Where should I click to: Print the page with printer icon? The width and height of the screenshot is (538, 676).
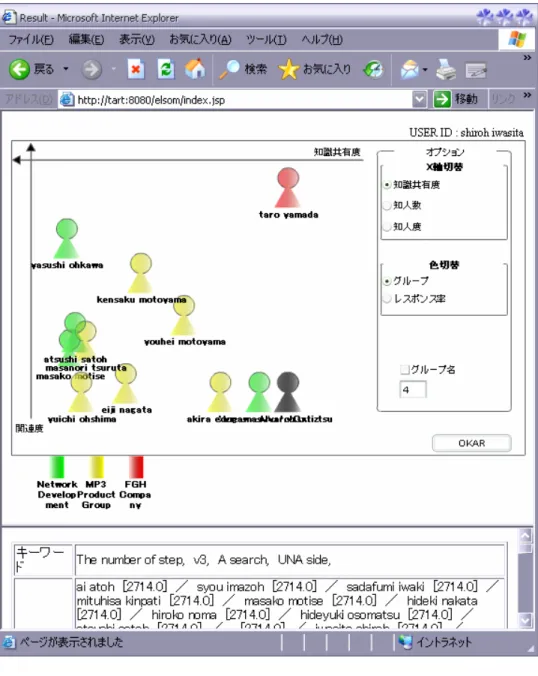coord(446,69)
